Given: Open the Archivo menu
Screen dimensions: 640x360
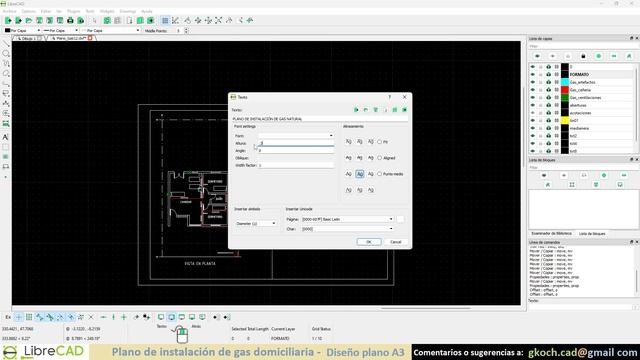Looking at the screenshot, I should [x=9, y=11].
